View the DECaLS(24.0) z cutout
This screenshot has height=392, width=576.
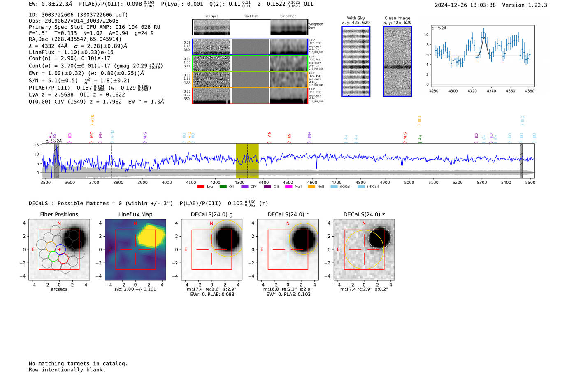[364, 250]
